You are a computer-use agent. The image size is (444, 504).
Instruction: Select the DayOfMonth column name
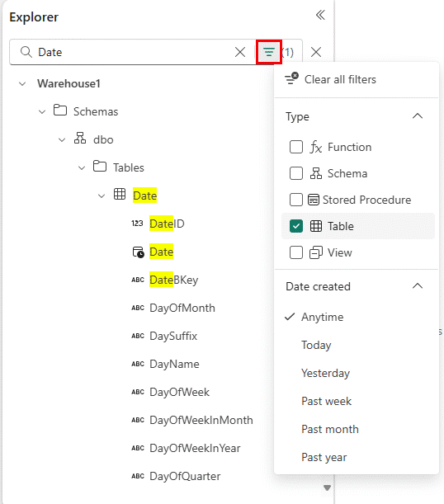(x=182, y=308)
